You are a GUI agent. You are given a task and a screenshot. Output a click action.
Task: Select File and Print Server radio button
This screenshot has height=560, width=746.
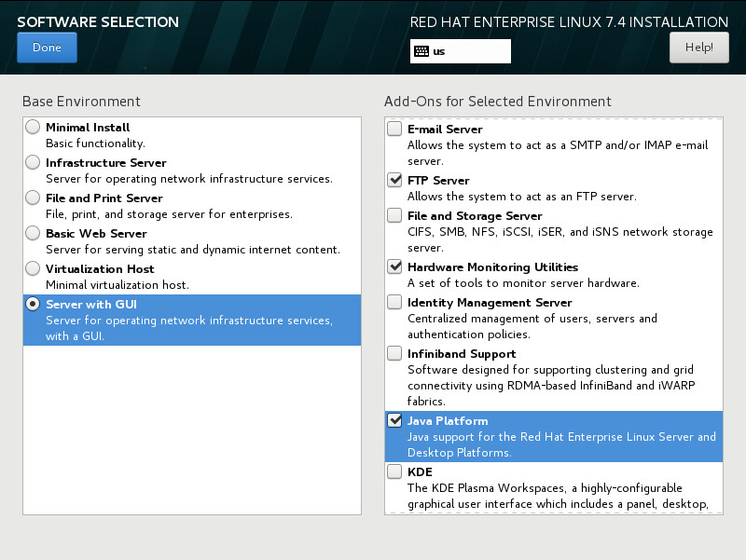(x=33, y=198)
